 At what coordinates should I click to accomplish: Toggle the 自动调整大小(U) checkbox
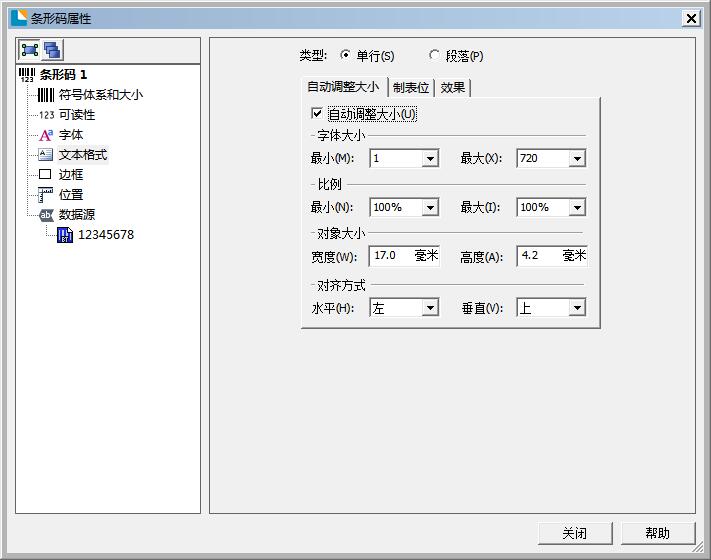coord(317,113)
